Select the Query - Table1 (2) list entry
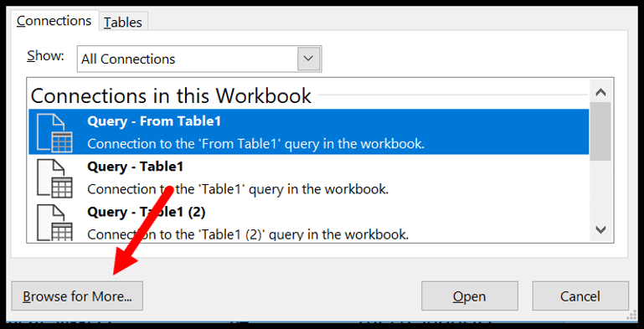 pos(308,222)
